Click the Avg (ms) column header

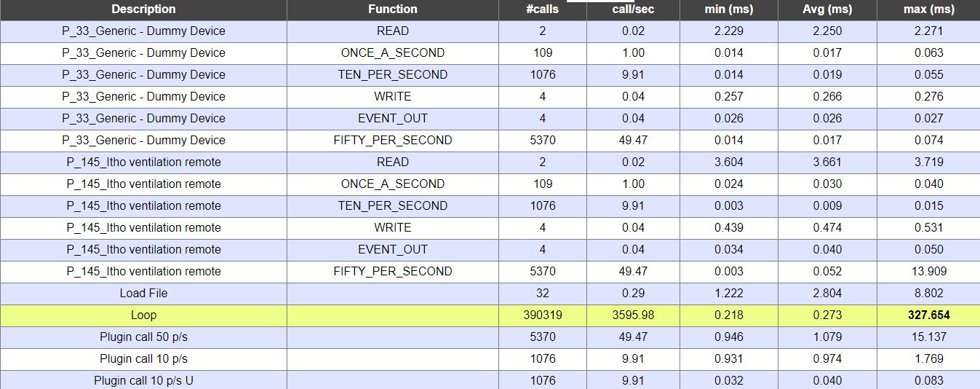coord(827,9)
